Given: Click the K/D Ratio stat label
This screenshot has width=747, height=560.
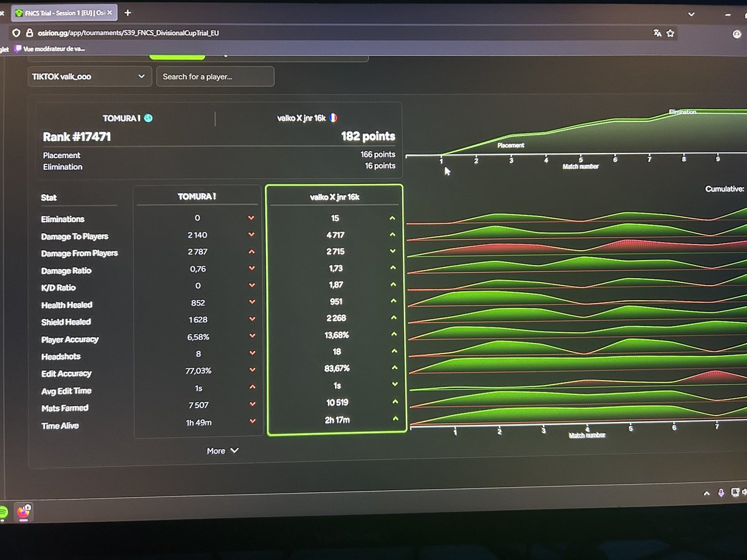Looking at the screenshot, I should click(58, 287).
